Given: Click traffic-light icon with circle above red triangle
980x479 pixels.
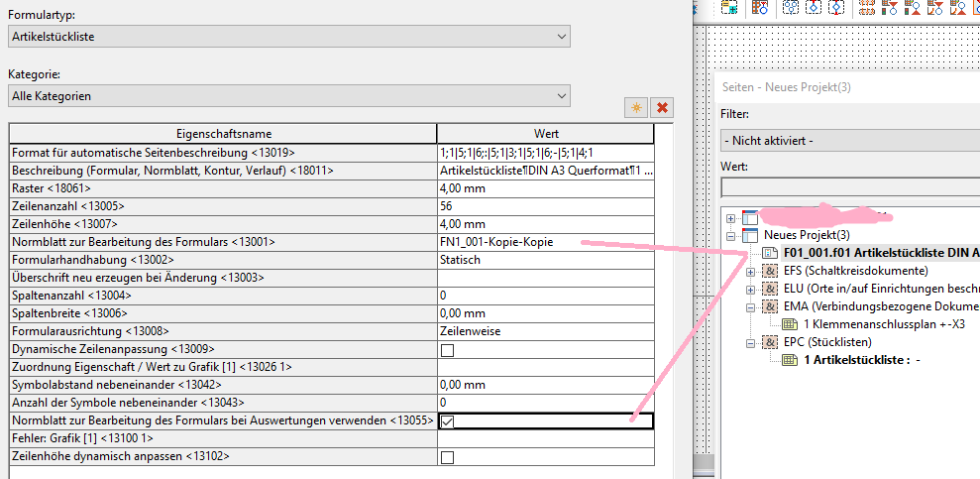Looking at the screenshot, I should point(913,7).
